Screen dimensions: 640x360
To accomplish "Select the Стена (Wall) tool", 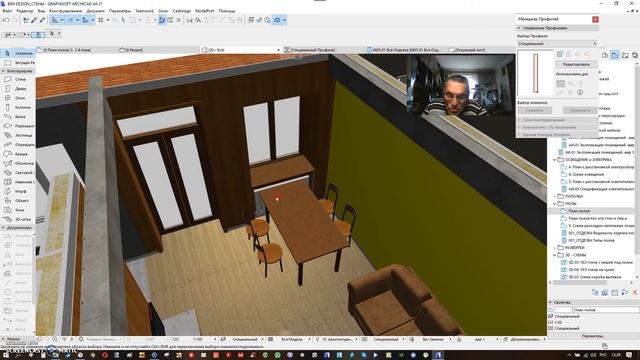I will pyautogui.click(x=18, y=79).
